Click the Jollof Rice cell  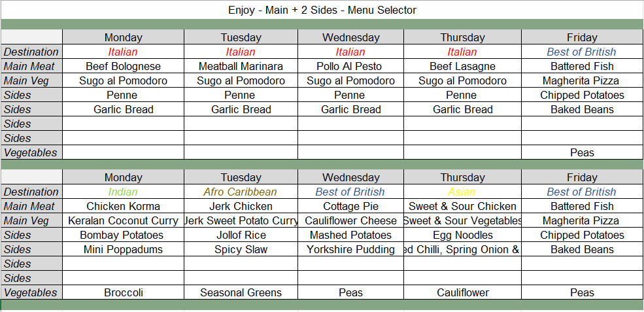(x=241, y=235)
